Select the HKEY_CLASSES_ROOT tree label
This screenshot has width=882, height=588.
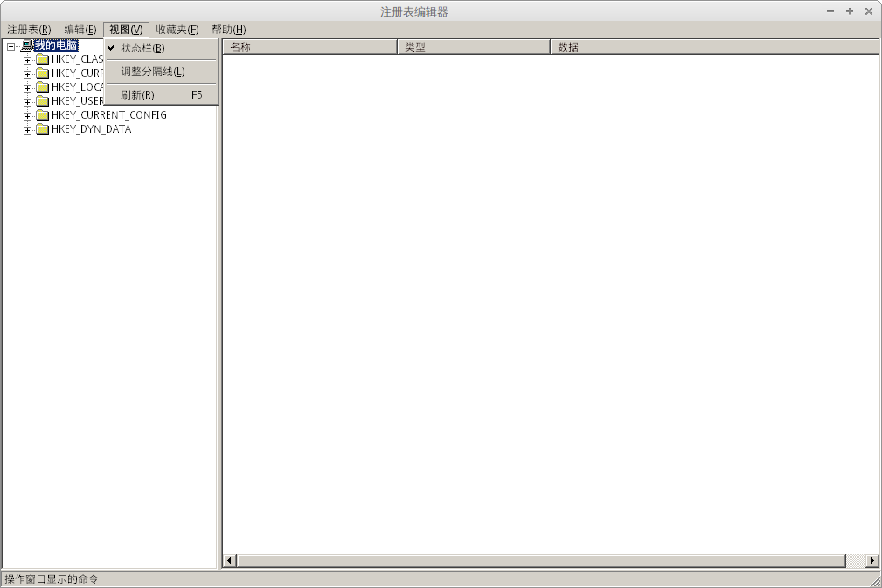[x=77, y=59]
